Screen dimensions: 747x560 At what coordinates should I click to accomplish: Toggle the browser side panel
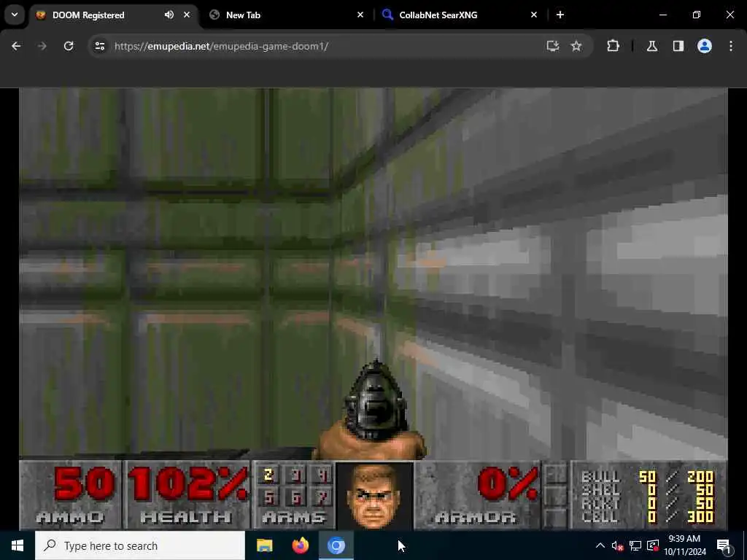[x=678, y=46]
